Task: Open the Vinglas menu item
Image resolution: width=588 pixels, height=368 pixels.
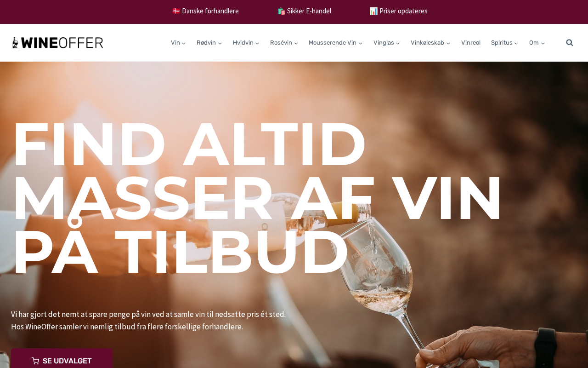Action: coord(386,43)
